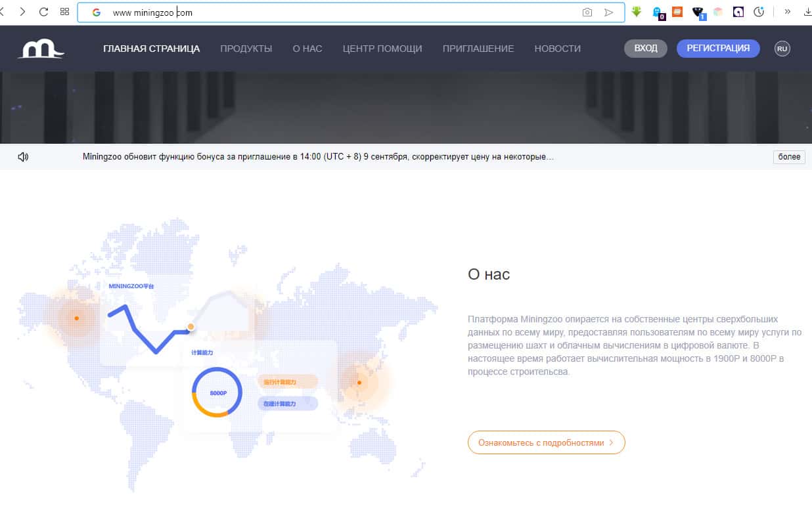Click the Ознакомьтесь с подробностями button
The image size is (812, 512).
547,442
